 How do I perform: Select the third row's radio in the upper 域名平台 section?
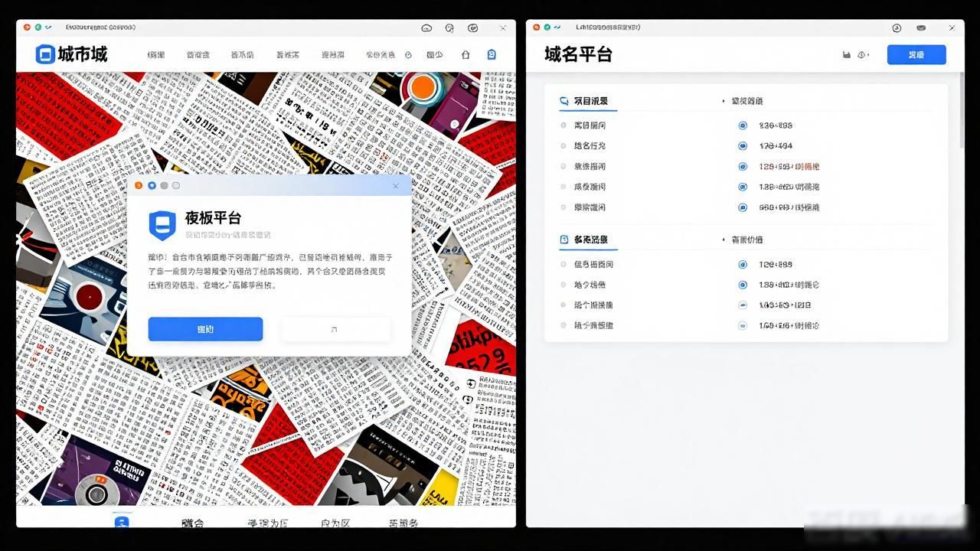563,166
